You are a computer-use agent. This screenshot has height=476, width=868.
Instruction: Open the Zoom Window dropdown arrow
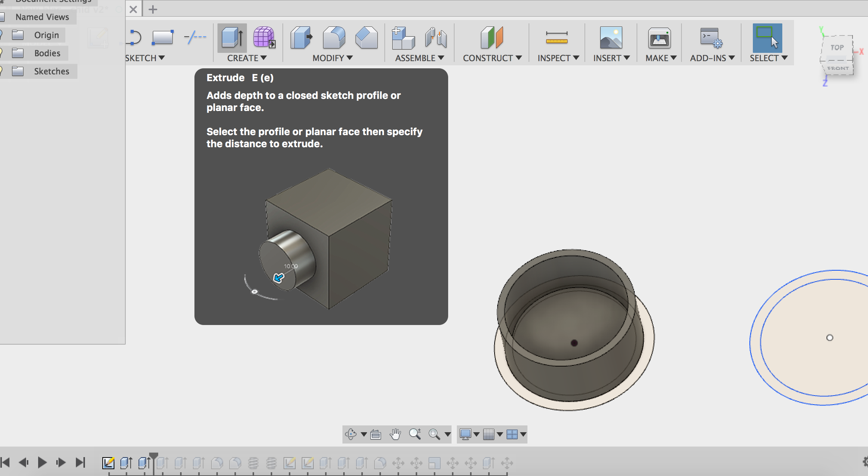(447, 434)
